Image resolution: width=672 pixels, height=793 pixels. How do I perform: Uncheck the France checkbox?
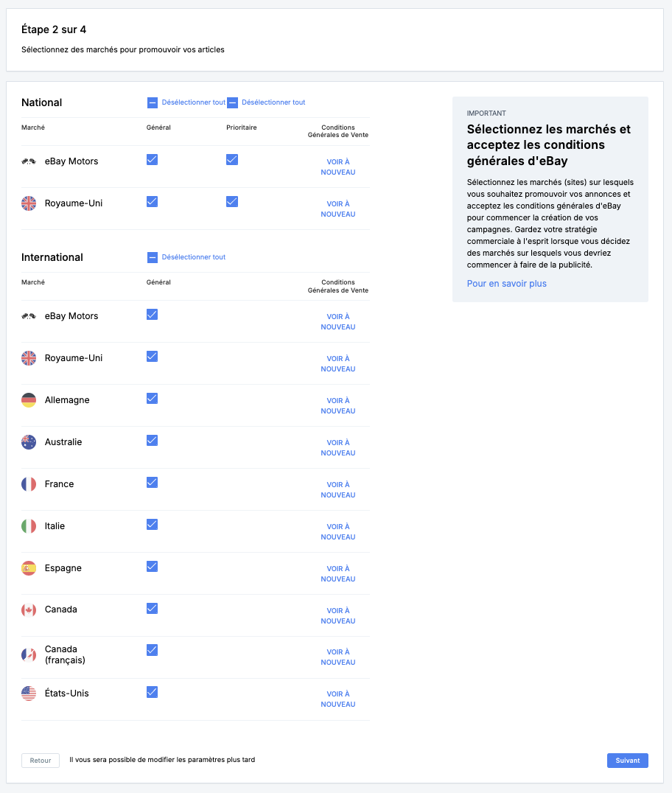point(153,483)
